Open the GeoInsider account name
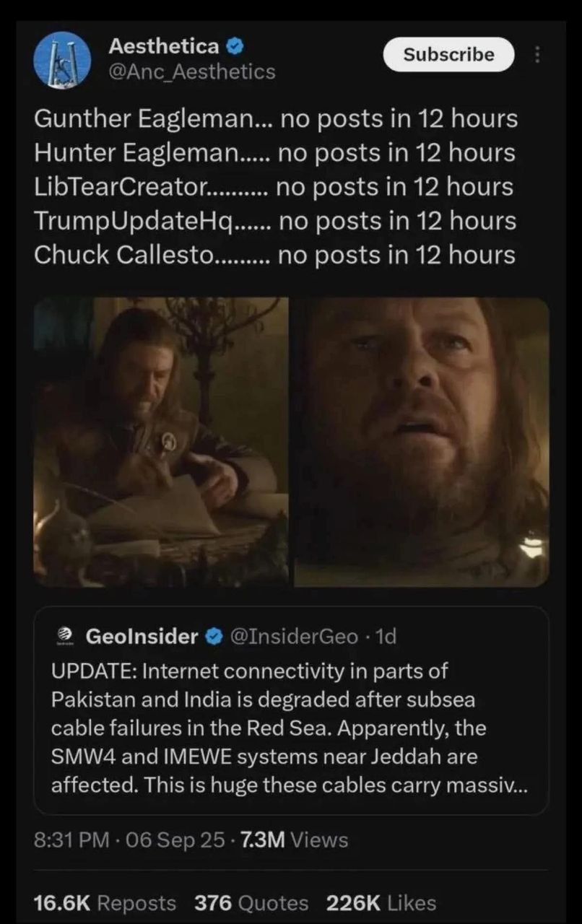Screen dimensions: 582x924 click(142, 636)
